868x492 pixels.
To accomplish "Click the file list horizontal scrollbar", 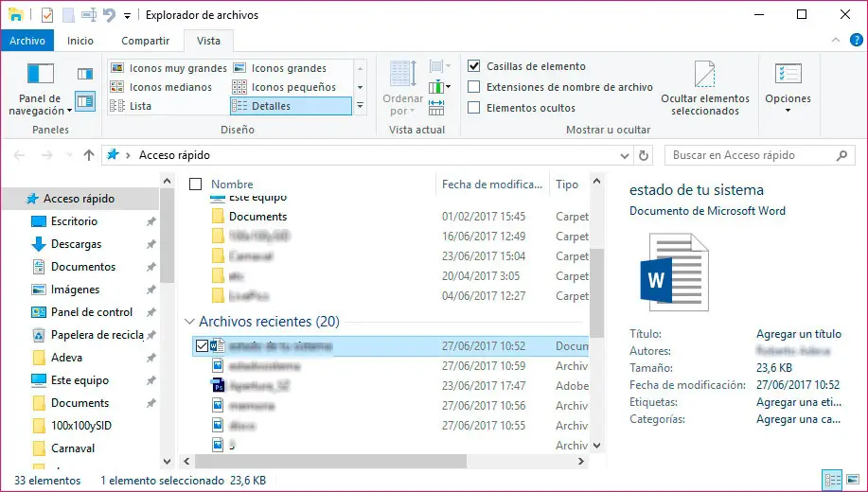I will click(x=331, y=461).
